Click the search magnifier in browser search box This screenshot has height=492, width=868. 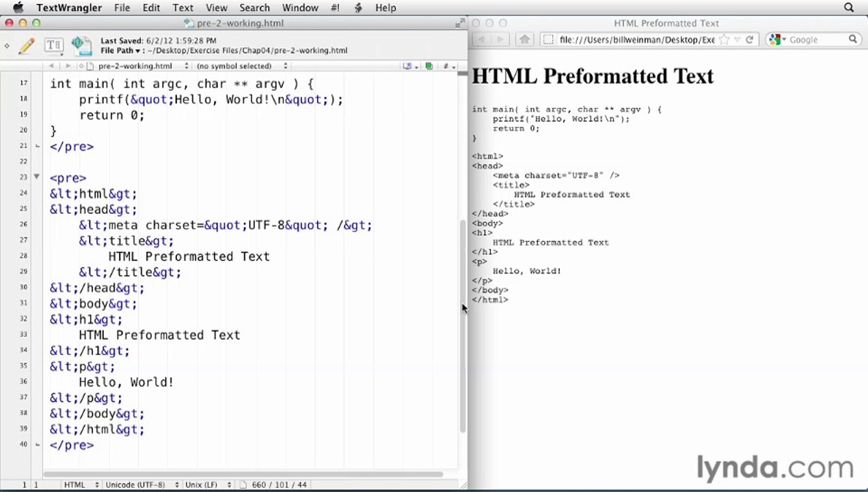(x=853, y=40)
